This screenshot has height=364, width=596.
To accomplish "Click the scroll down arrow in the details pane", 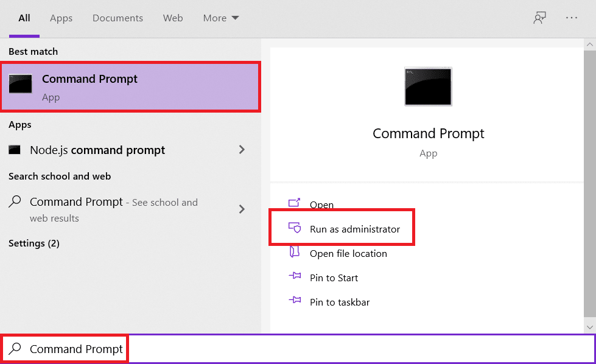I will [x=589, y=326].
